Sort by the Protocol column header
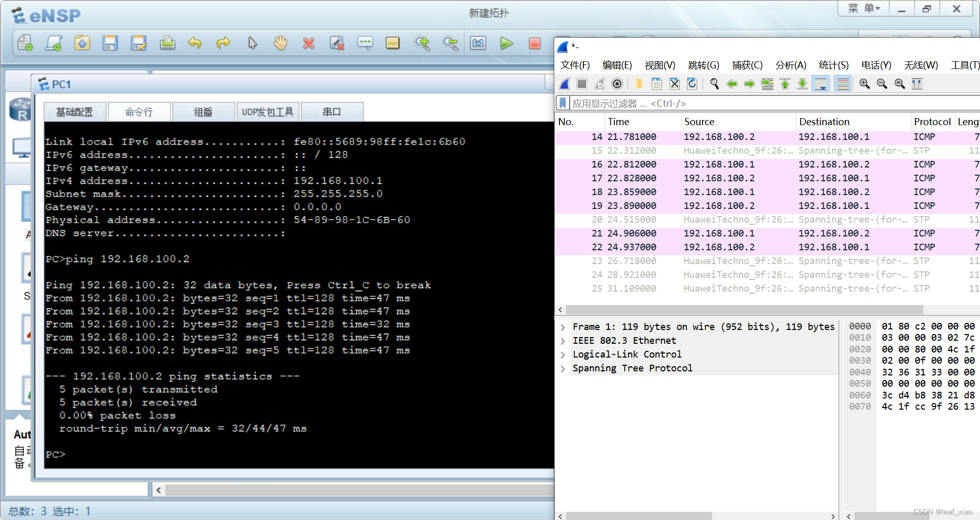The width and height of the screenshot is (980, 520). tap(932, 122)
